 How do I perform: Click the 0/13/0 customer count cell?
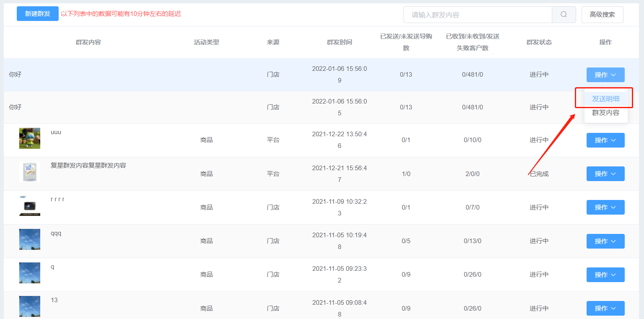coord(473,241)
